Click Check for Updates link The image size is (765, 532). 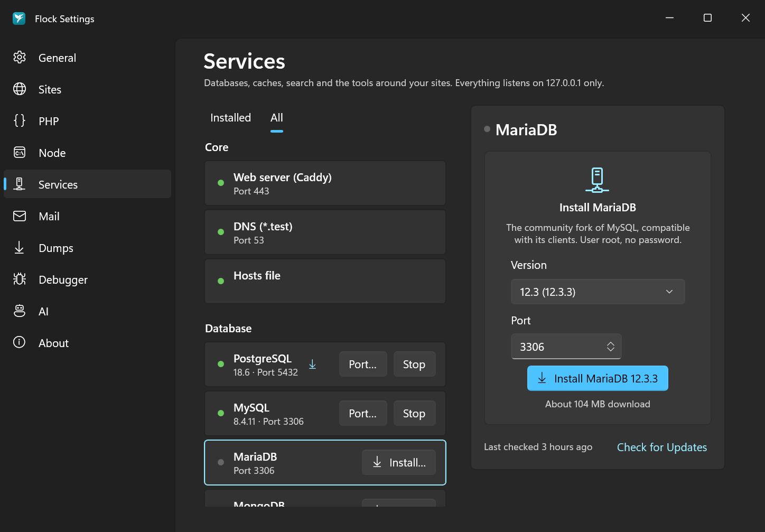point(662,447)
